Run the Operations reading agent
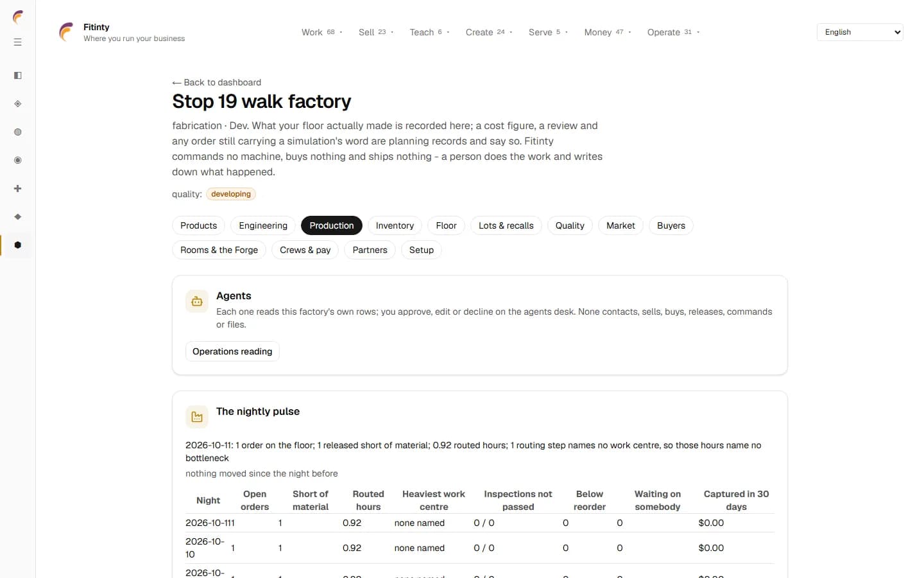The image size is (924, 578). tap(232, 351)
